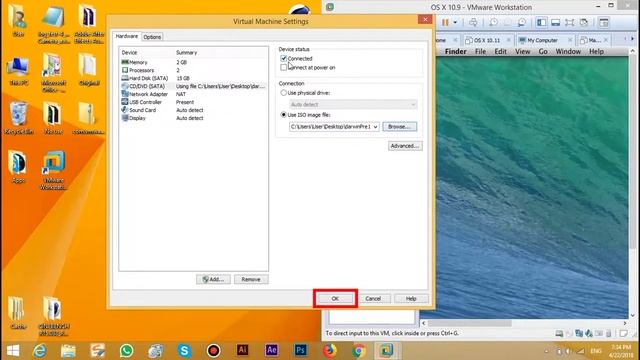The height and width of the screenshot is (360, 640).
Task: Click the Unity mode toolbar icon
Action: 584,22
